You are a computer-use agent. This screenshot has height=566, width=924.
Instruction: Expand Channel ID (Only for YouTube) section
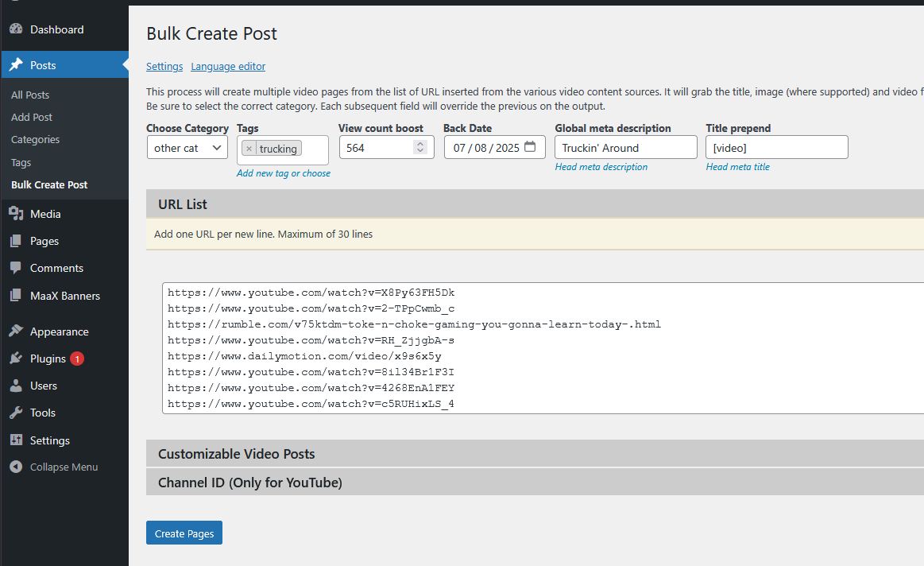(x=250, y=483)
